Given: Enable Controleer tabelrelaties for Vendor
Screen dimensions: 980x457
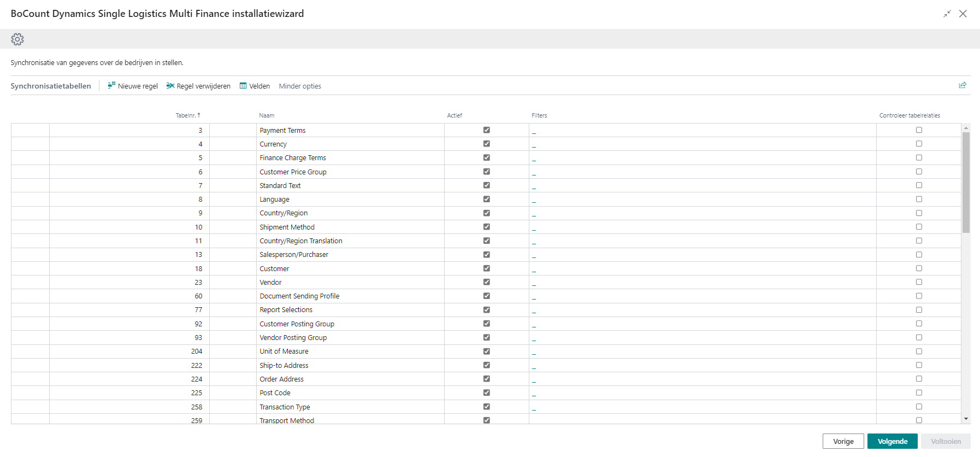Looking at the screenshot, I should tap(919, 282).
